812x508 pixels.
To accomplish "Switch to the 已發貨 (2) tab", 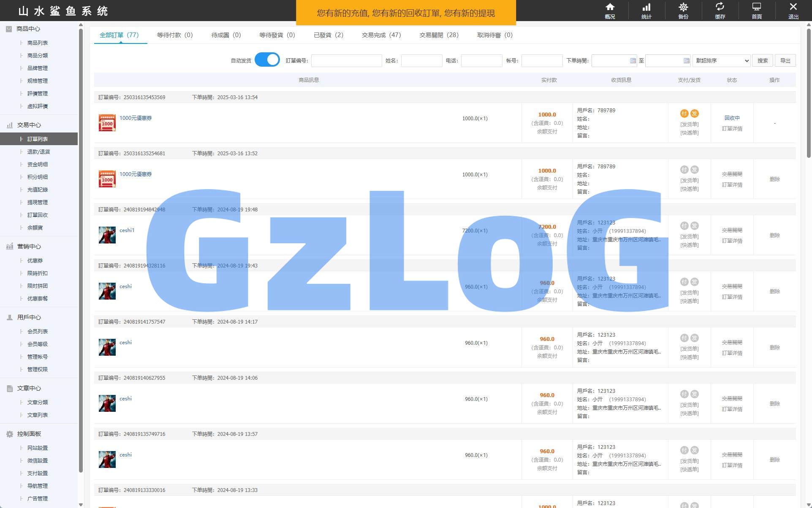I will pyautogui.click(x=328, y=35).
